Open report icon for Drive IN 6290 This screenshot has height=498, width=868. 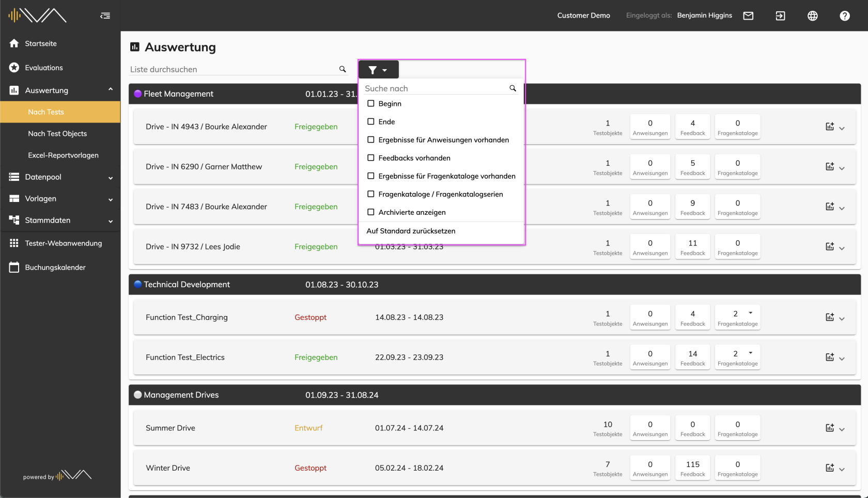(830, 166)
